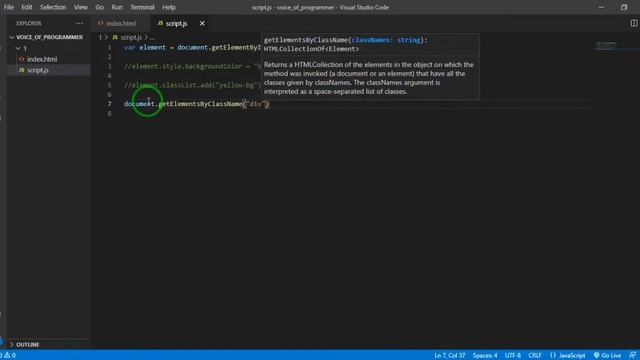Click the HTML icon beside index.html in explorer
This screenshot has width=640, height=360.
pos(22,59)
